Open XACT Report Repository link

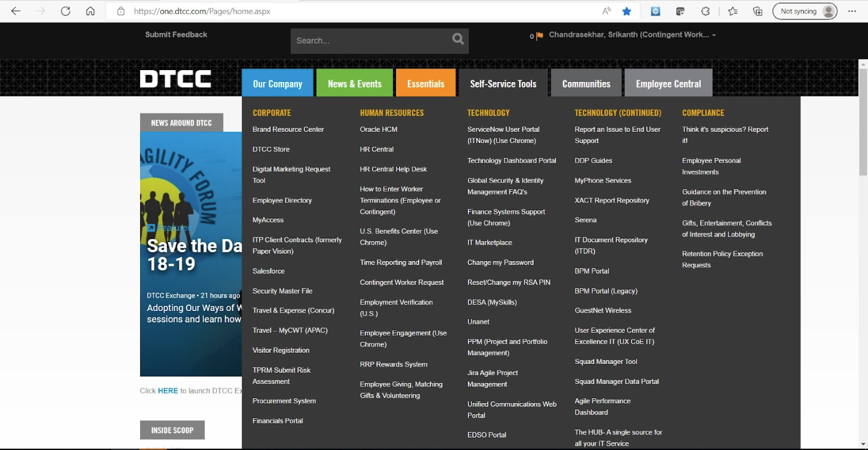pos(612,201)
